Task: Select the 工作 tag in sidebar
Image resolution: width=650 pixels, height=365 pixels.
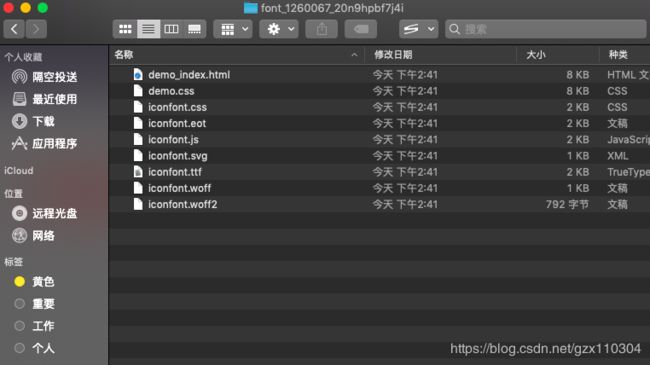Action: coord(34,326)
